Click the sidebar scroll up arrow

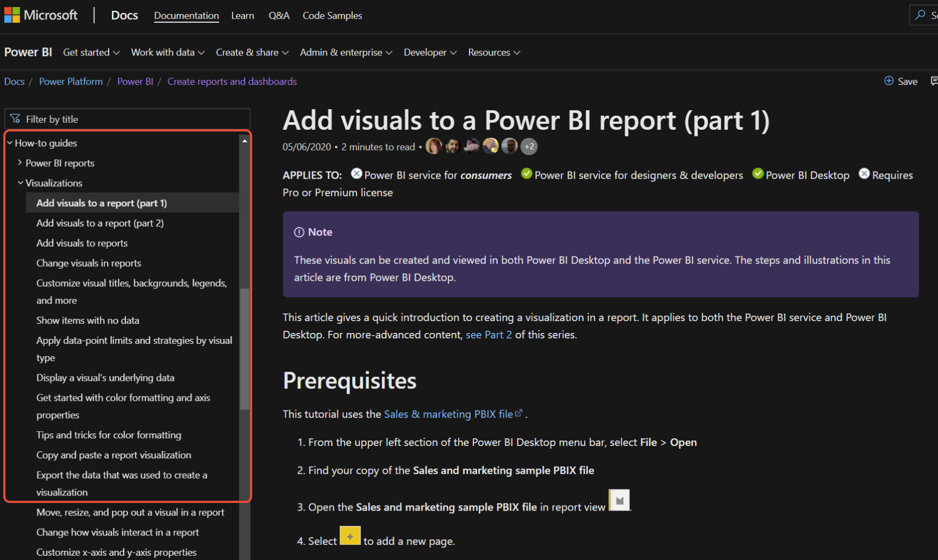pos(245,141)
